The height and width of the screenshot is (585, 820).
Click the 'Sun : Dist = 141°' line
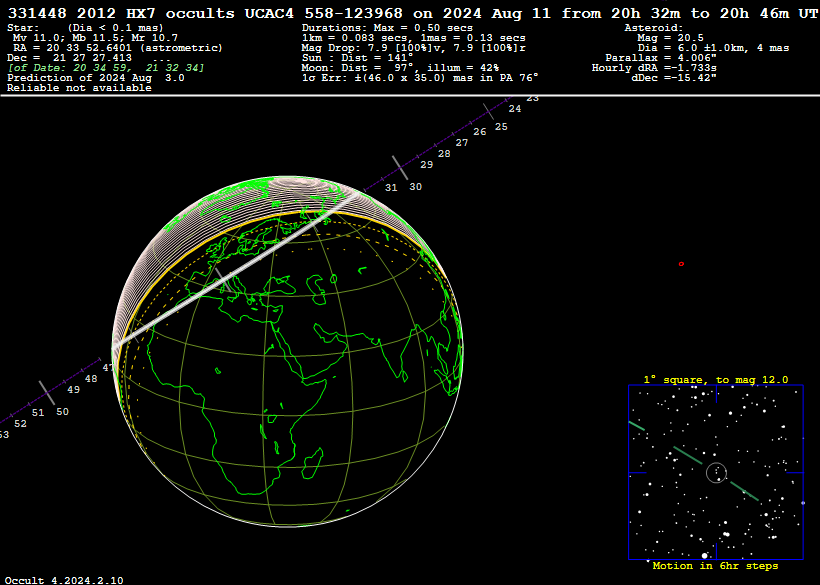tap(358, 58)
